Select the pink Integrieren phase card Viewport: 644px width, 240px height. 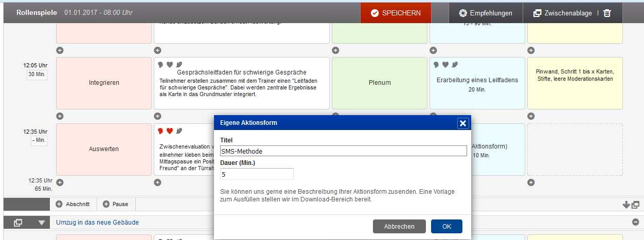[103, 83]
